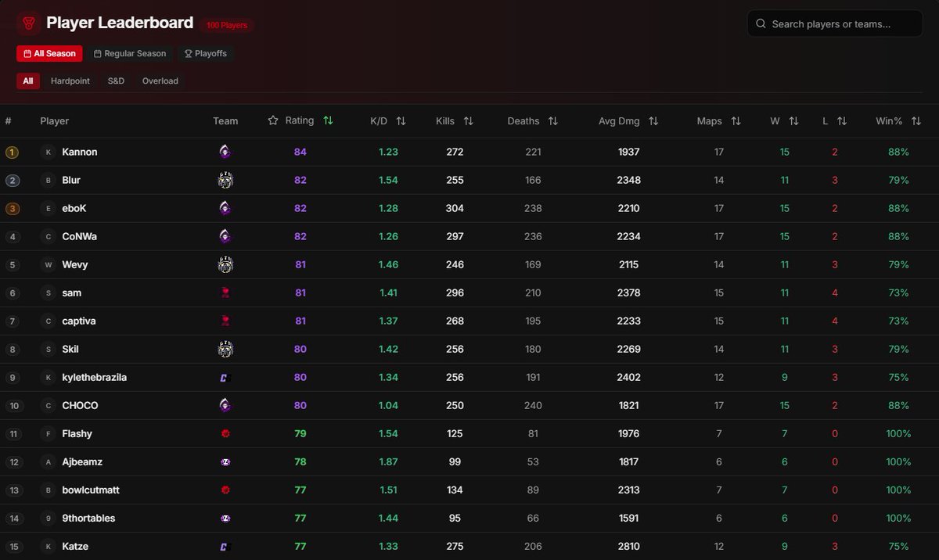Click CHOCO's 1.04 K/D value

coord(388,405)
